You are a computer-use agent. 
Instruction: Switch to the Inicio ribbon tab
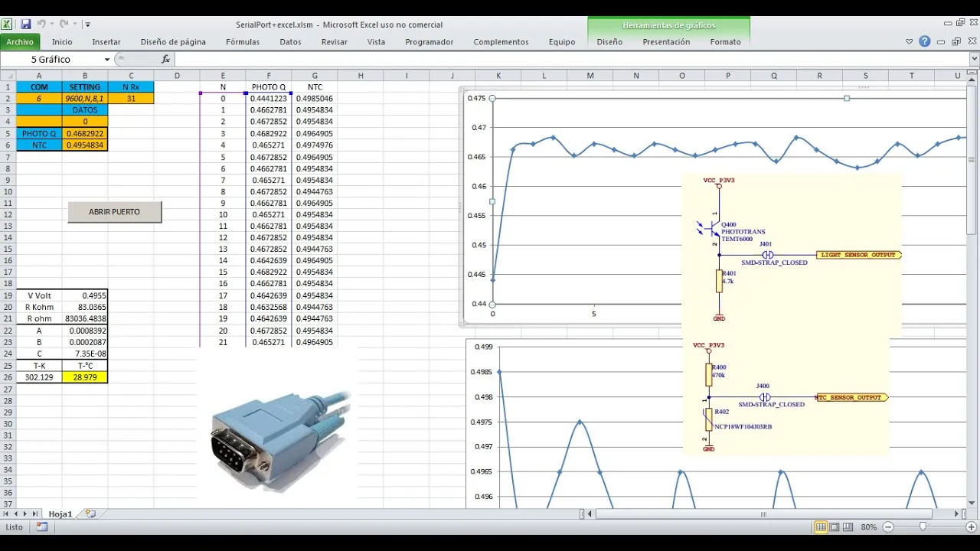62,42
